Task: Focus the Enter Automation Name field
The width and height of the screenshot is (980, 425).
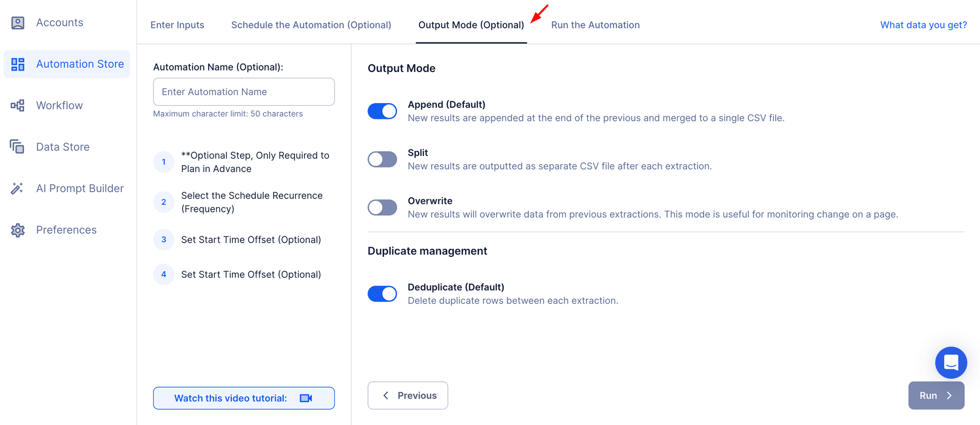Action: [x=244, y=92]
